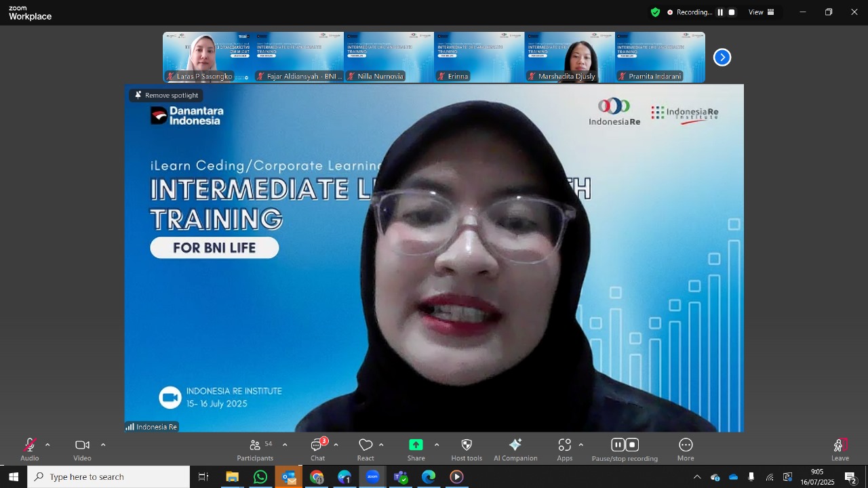
Task: Show hidden system tray icons
Action: point(697,477)
